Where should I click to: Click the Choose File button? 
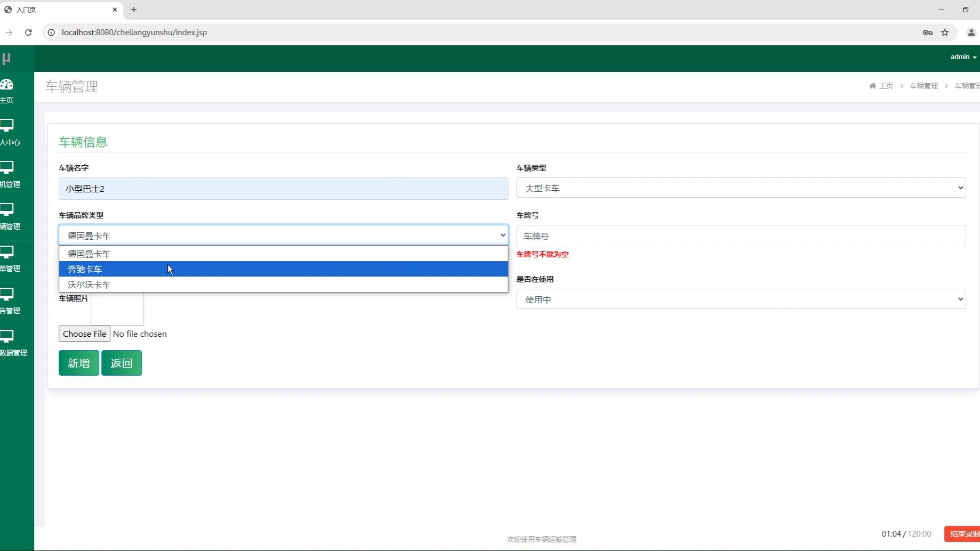tap(84, 334)
